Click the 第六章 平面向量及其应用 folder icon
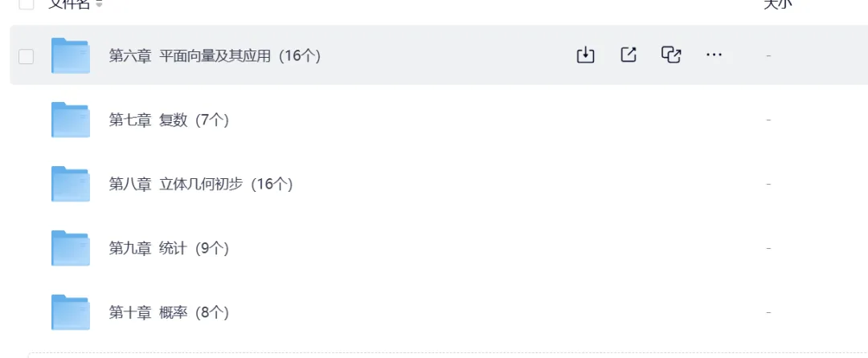 coord(71,55)
